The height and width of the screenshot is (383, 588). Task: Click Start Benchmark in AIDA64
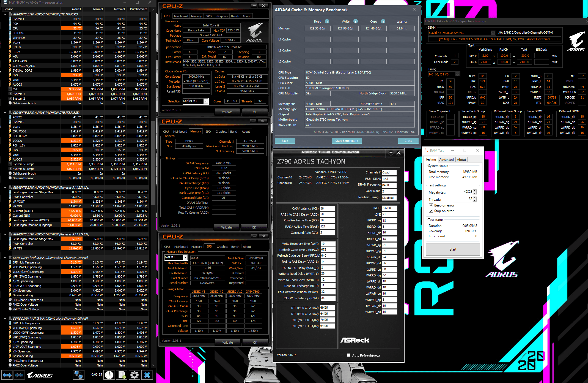347,141
